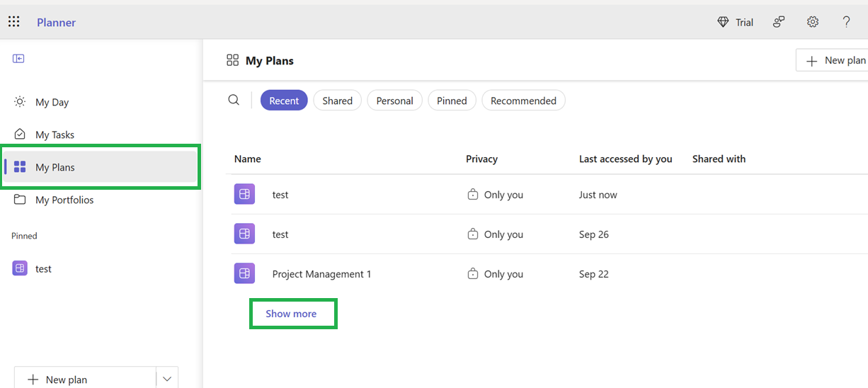Open My Plans in sidebar

[x=100, y=167]
